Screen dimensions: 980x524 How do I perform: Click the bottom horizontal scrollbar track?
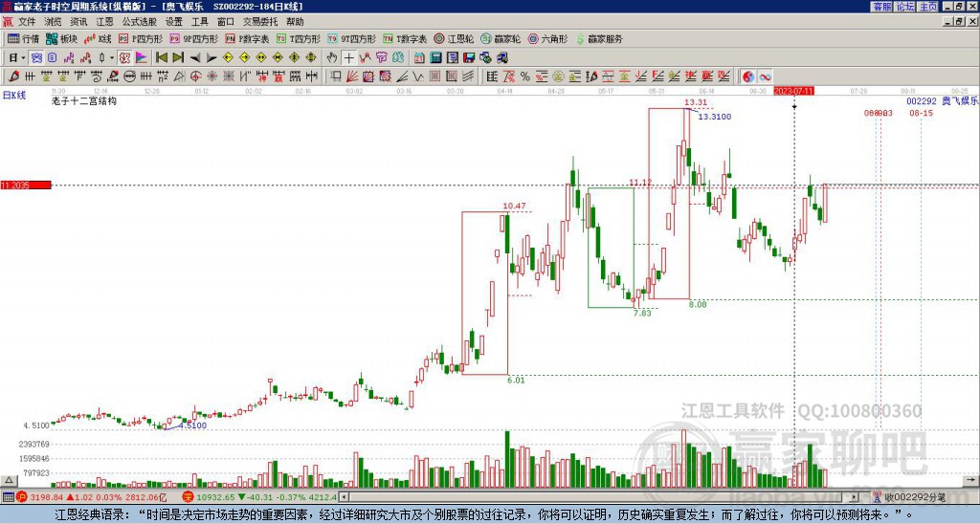click(599, 497)
